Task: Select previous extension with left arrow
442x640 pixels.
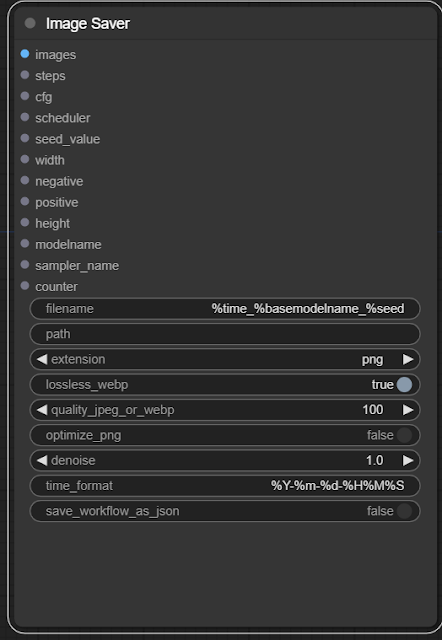Action: click(x=42, y=359)
